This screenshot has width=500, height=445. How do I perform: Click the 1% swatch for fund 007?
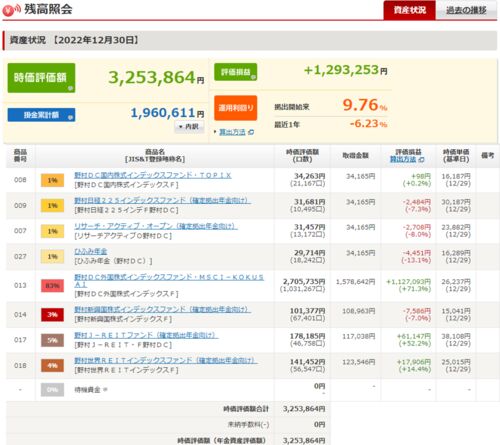click(x=52, y=231)
